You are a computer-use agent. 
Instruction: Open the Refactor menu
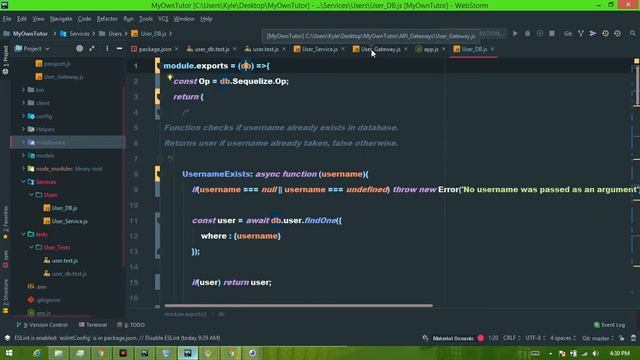point(107,19)
